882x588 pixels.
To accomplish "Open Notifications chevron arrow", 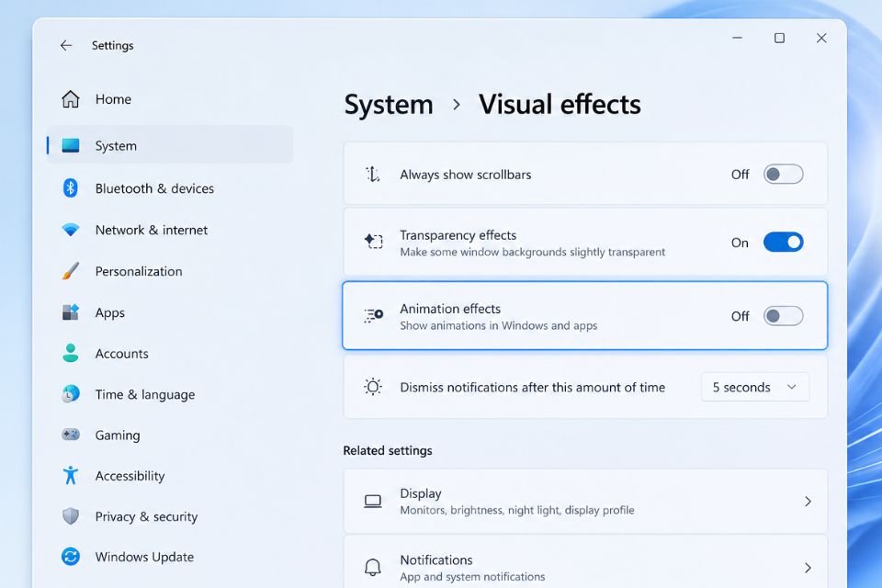I will (808, 567).
